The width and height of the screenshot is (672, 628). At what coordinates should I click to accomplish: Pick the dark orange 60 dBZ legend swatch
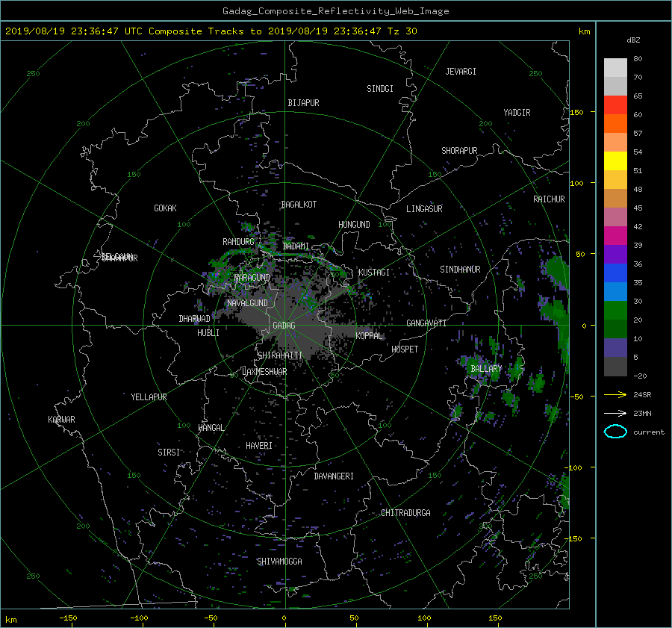coord(615,123)
